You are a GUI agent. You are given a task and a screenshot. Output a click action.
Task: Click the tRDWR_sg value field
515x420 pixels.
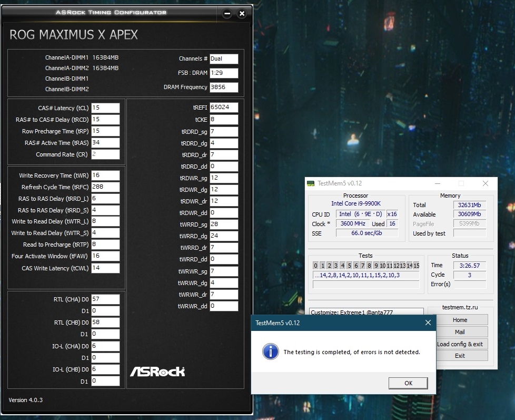tap(224, 178)
